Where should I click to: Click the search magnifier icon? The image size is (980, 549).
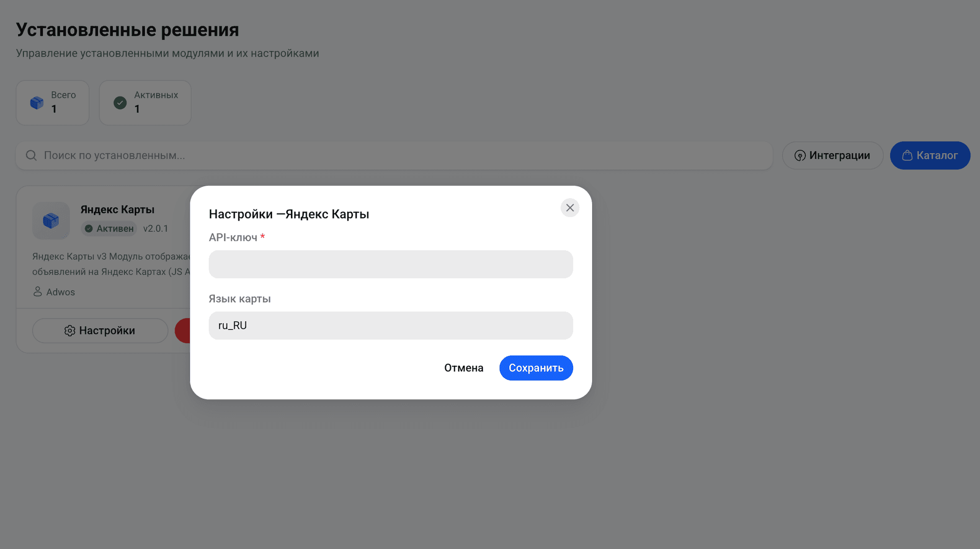(31, 155)
